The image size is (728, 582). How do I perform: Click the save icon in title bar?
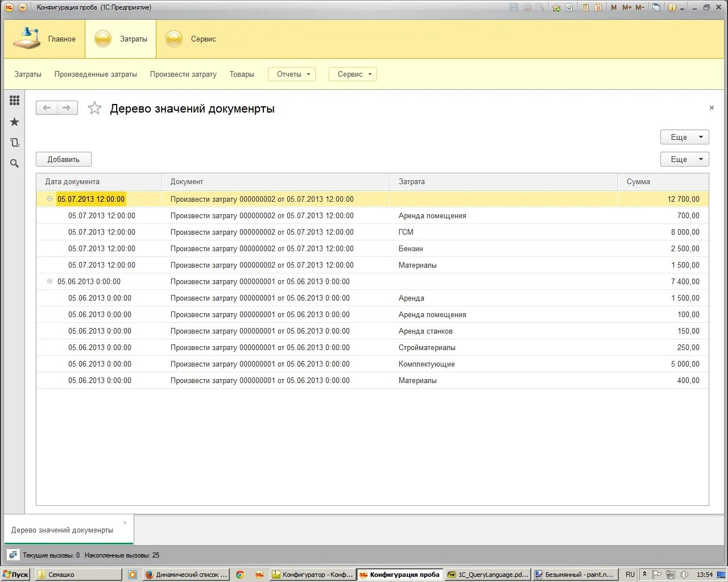click(x=514, y=7)
